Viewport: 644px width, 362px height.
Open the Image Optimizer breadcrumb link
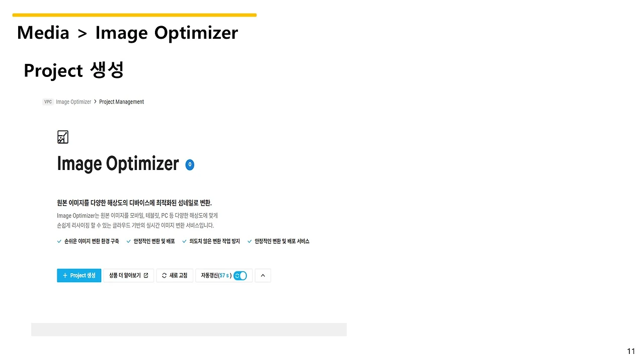click(73, 102)
